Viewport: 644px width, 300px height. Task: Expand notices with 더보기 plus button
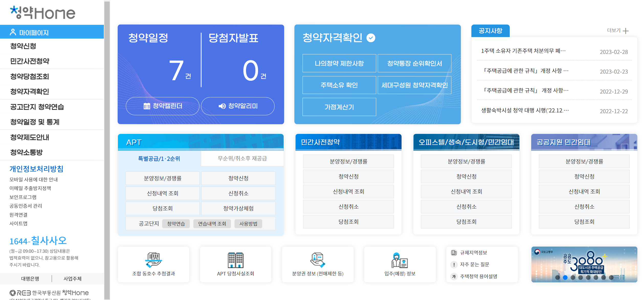[626, 31]
